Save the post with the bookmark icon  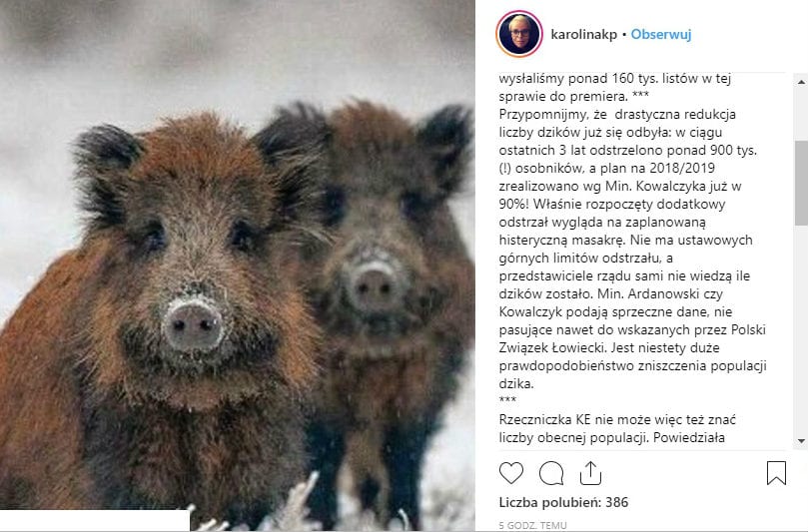click(776, 473)
